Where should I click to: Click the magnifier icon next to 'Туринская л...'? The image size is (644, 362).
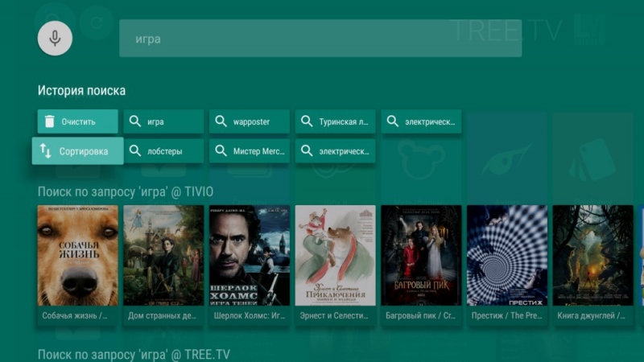(x=307, y=121)
